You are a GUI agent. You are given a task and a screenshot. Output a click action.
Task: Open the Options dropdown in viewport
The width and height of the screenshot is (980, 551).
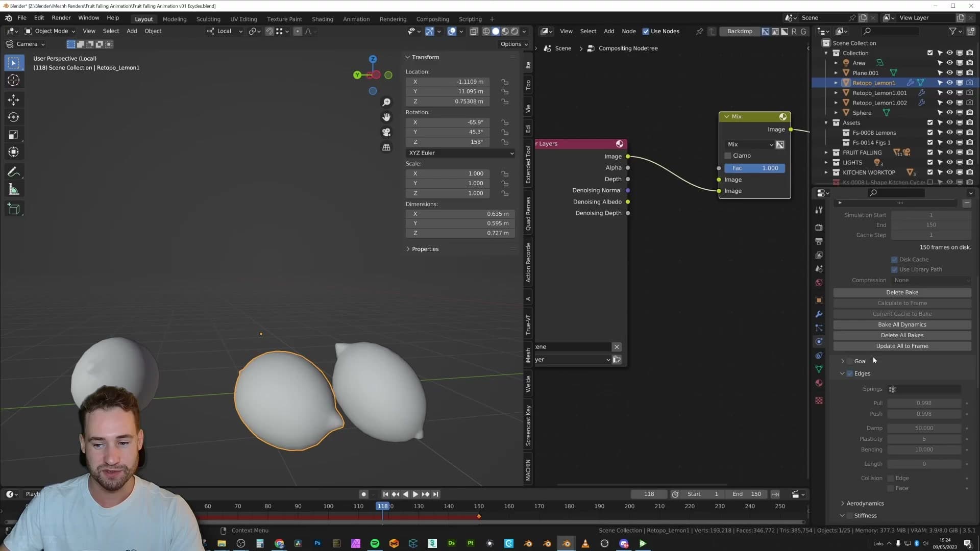[x=514, y=44]
